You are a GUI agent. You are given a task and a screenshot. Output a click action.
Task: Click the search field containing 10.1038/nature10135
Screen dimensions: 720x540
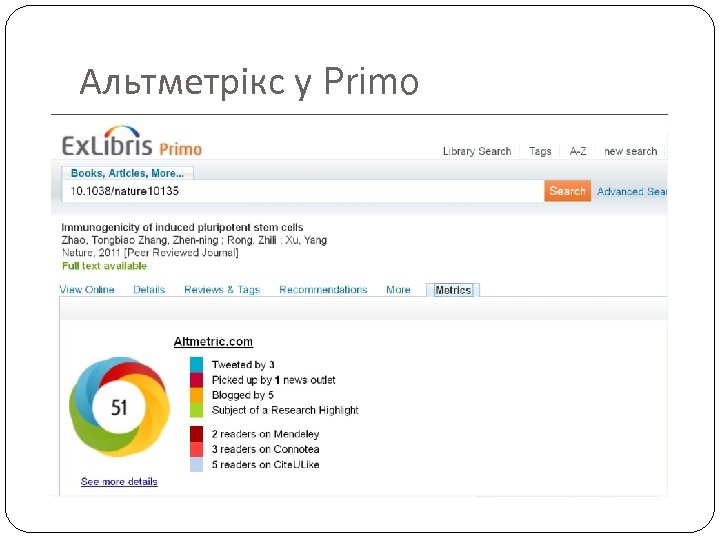point(303,191)
